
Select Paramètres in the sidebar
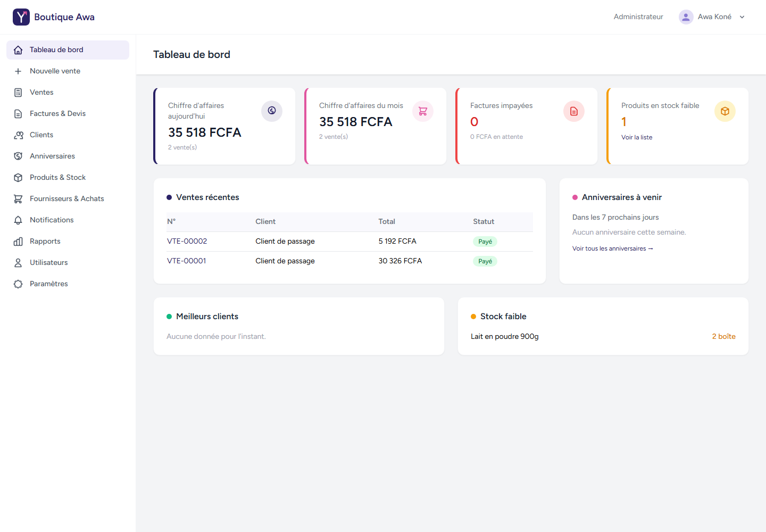(x=68, y=284)
